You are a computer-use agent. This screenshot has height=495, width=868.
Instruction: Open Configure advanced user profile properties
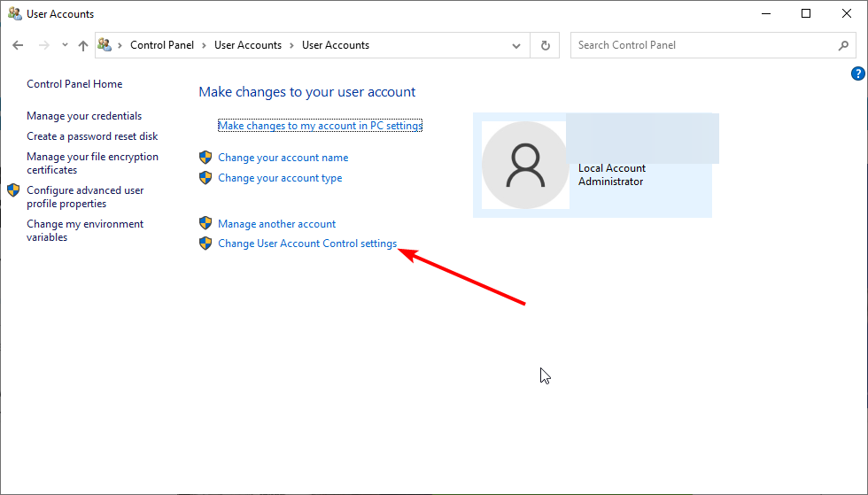tap(85, 197)
